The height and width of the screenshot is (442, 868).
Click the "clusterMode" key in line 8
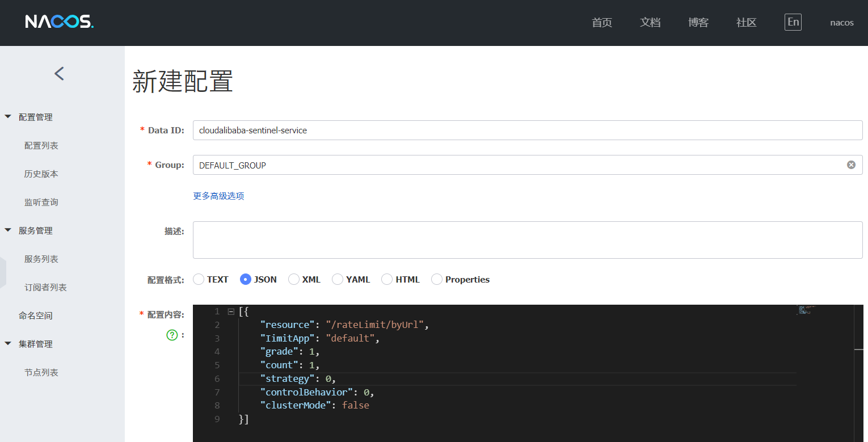coord(295,406)
